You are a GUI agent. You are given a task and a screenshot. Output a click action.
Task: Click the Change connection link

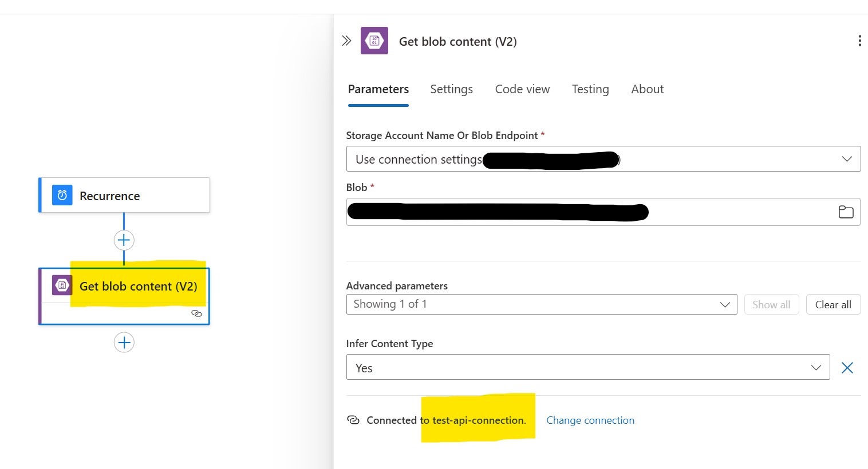(590, 420)
